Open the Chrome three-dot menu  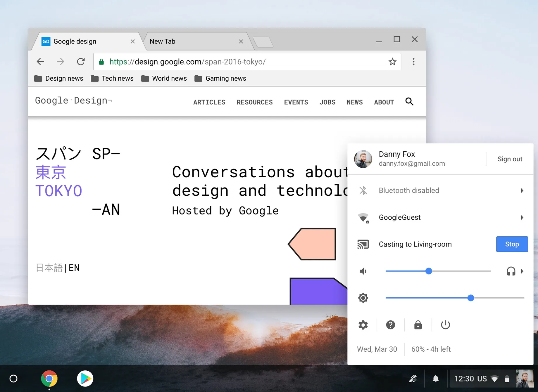(413, 62)
